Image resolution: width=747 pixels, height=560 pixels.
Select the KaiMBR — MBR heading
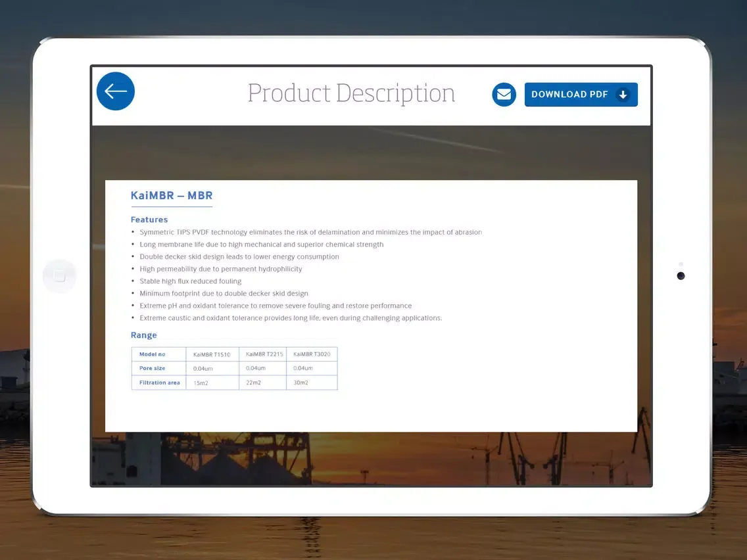(172, 196)
